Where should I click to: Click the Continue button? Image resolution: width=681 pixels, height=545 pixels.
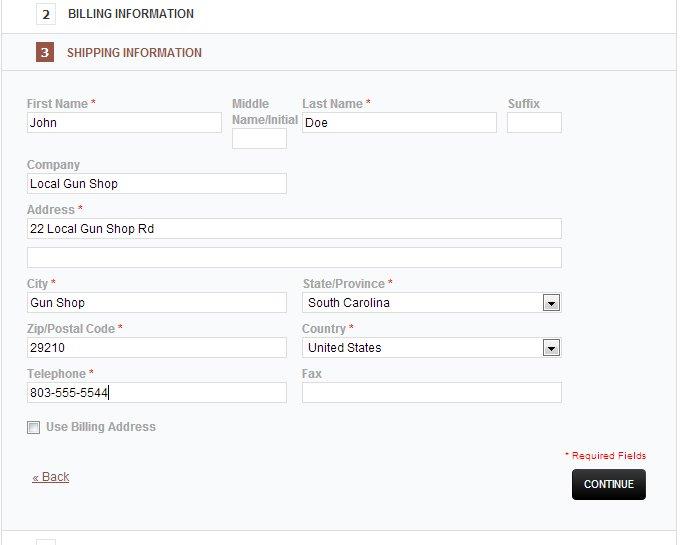pyautogui.click(x=608, y=484)
